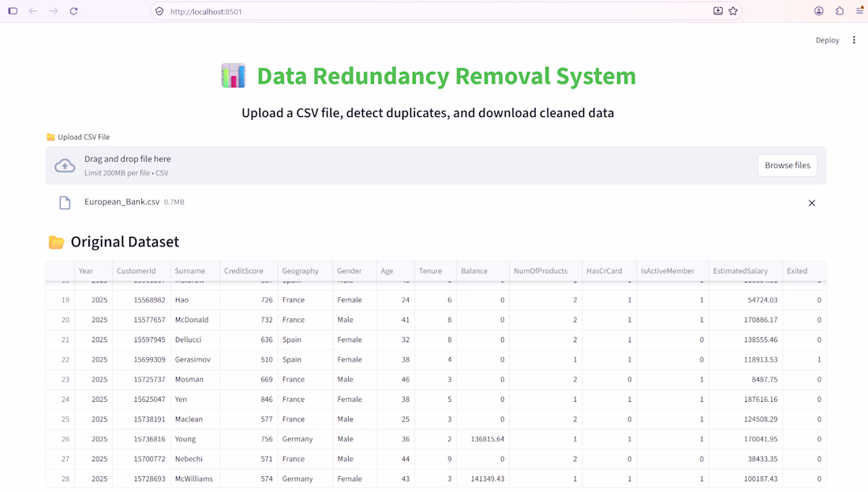Click the Deploy button
The image size is (868, 492).
827,40
